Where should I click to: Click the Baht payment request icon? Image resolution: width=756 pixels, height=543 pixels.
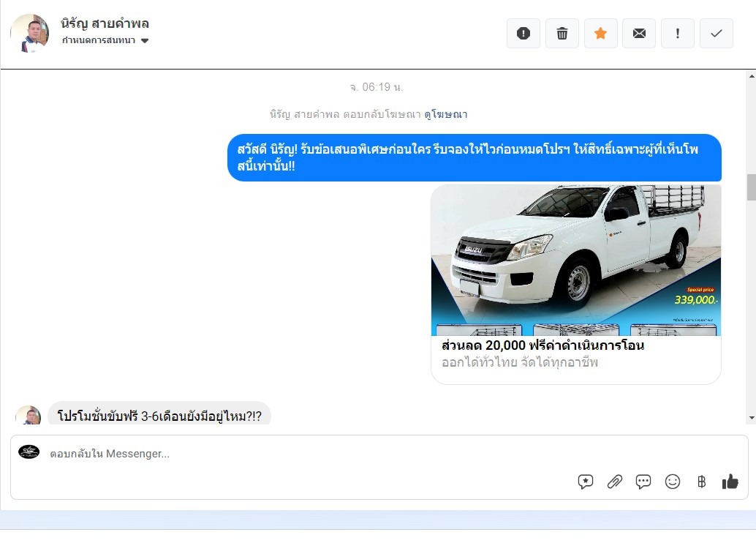click(x=701, y=482)
